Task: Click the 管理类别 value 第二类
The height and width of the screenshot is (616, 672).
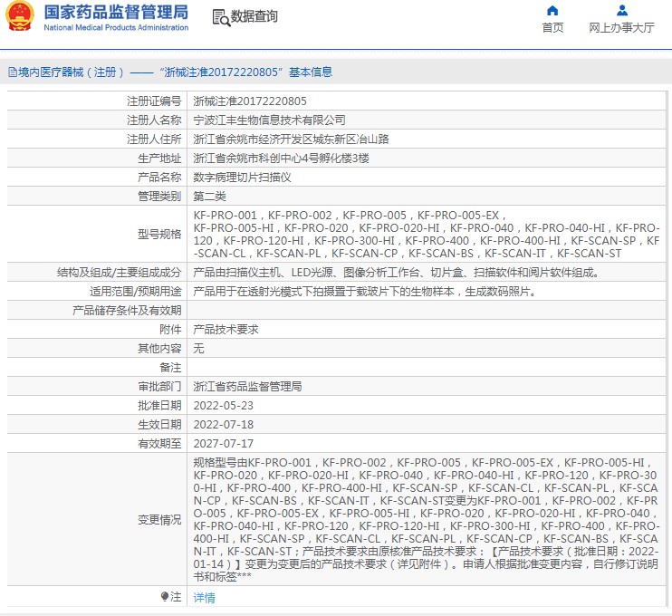Action: [x=210, y=196]
